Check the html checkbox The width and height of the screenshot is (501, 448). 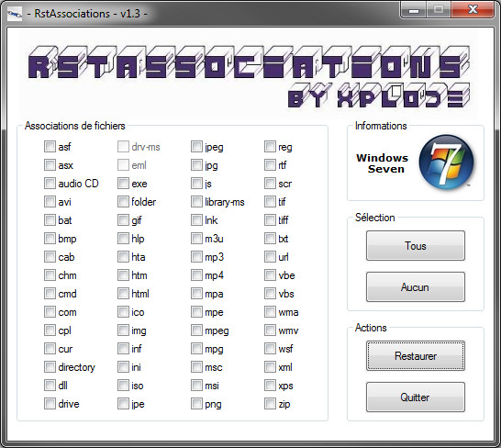point(123,294)
